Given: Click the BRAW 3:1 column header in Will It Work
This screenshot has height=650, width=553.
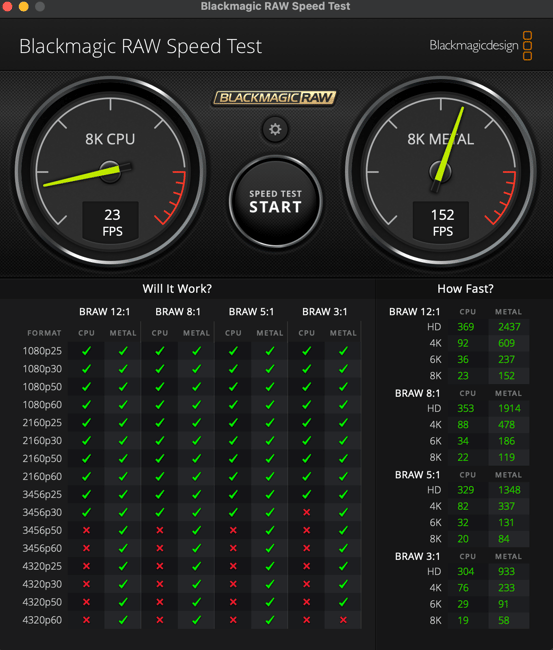Looking at the screenshot, I should 325,312.
